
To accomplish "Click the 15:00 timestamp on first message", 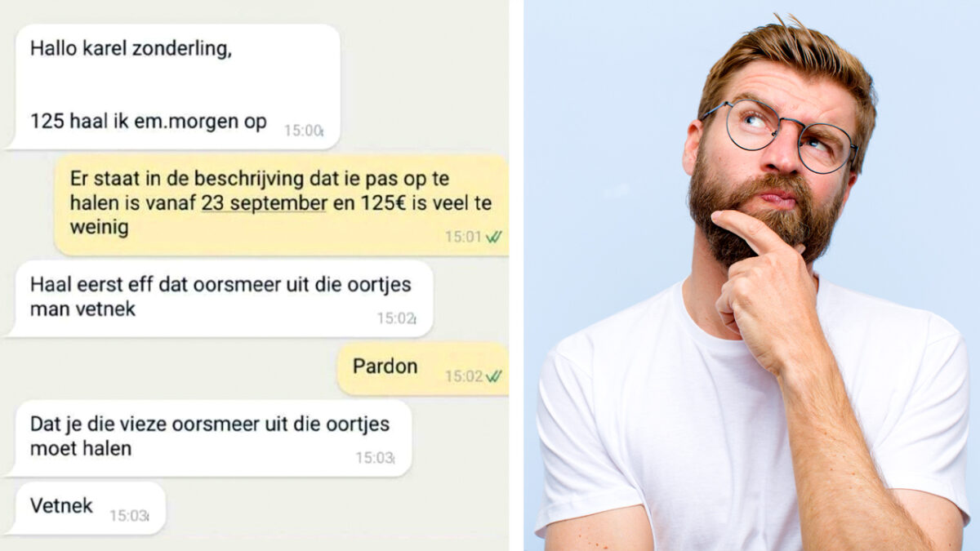I will 304,131.
